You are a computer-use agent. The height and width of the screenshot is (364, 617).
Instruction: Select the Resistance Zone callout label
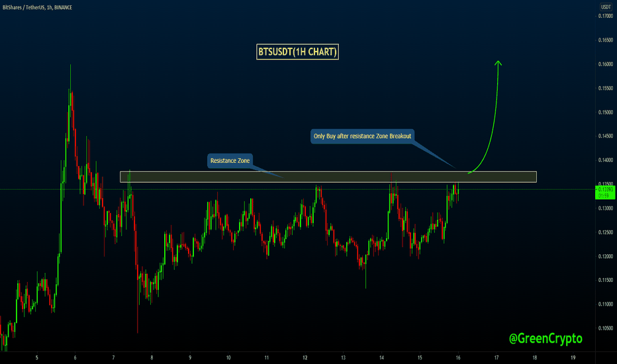(x=230, y=161)
